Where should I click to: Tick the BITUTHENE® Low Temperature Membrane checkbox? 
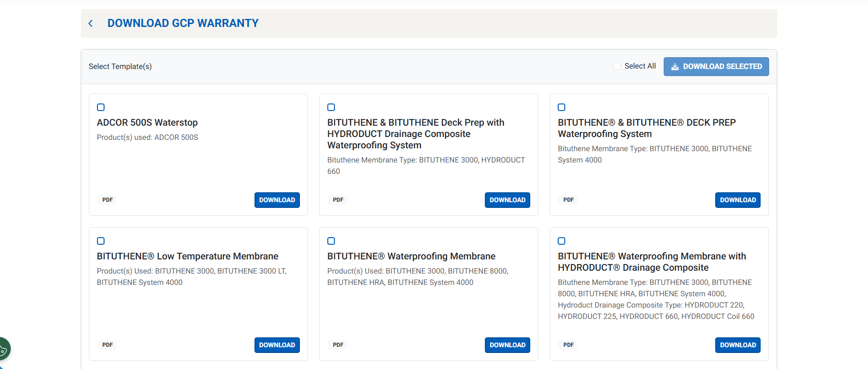(101, 241)
